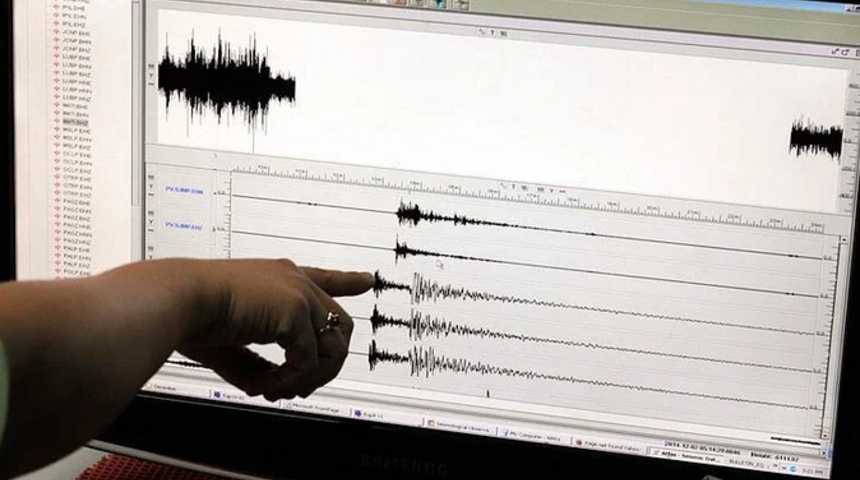Click the PVSUMP EHZ channel label
The width and height of the screenshot is (860, 480).
point(184,226)
